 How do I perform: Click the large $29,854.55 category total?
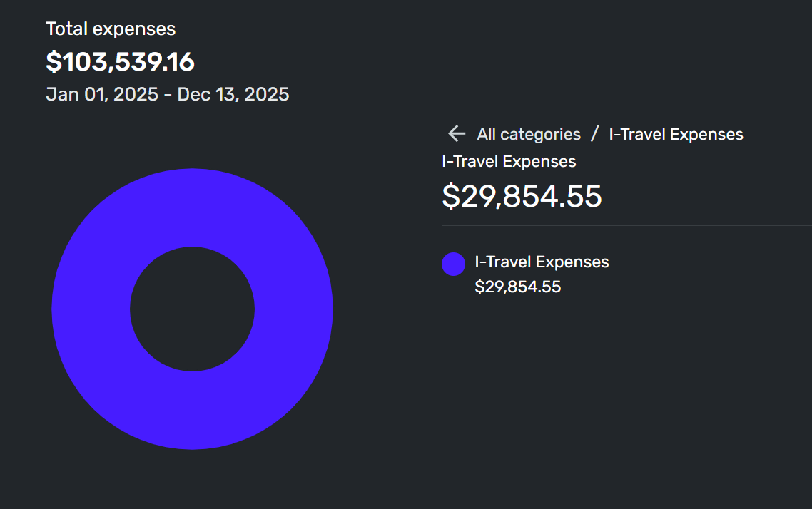[522, 197]
